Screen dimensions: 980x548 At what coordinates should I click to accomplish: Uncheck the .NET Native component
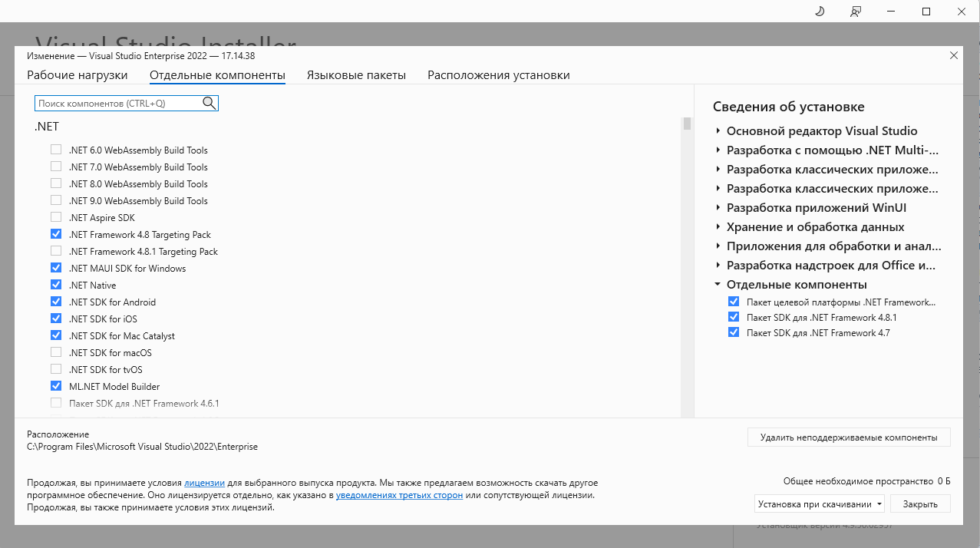pyautogui.click(x=56, y=286)
